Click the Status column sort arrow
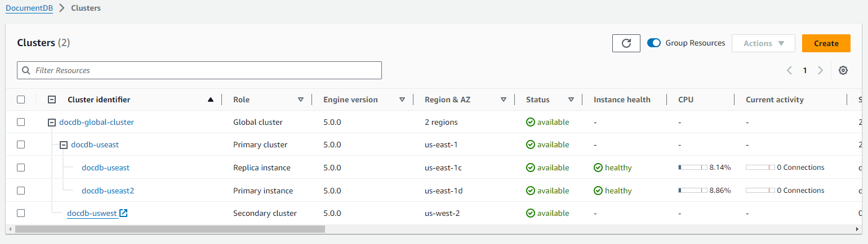Viewport: 868px width, 244px height. (x=571, y=100)
